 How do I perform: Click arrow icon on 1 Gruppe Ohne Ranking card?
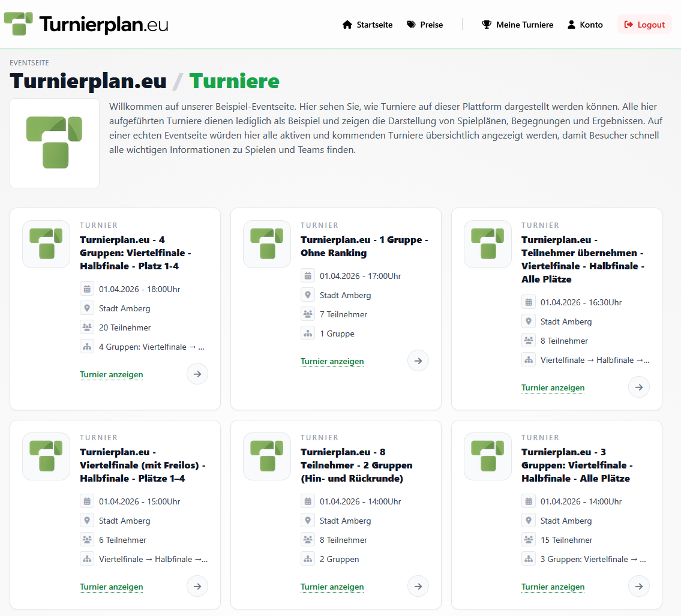tap(418, 360)
